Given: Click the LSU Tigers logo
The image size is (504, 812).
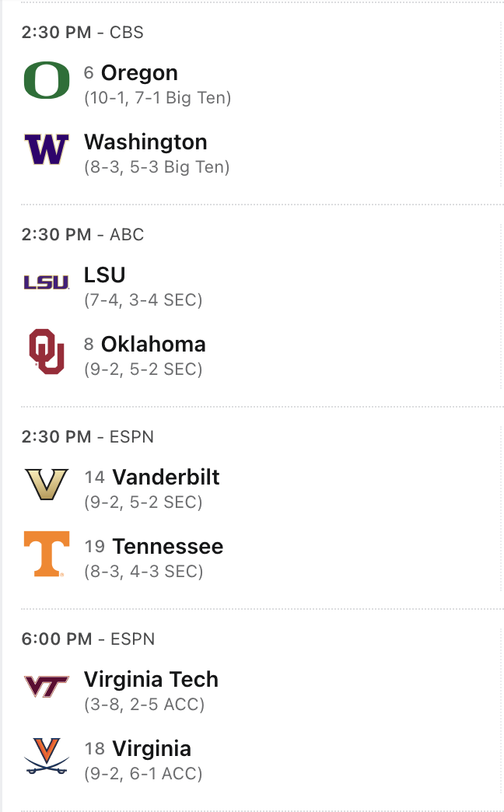Looking at the screenshot, I should click(47, 282).
